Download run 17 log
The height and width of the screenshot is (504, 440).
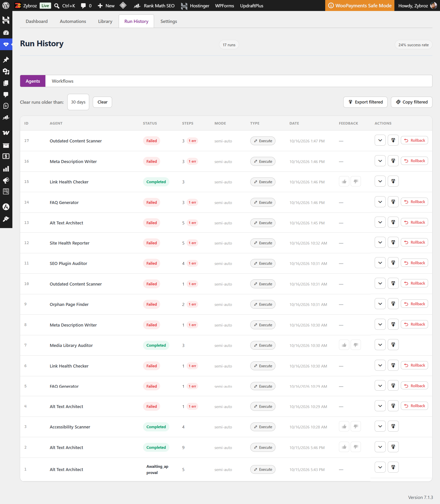393,140
